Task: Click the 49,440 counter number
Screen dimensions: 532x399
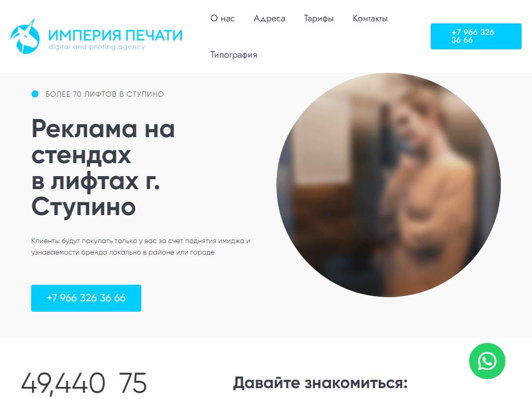Action: [63, 383]
